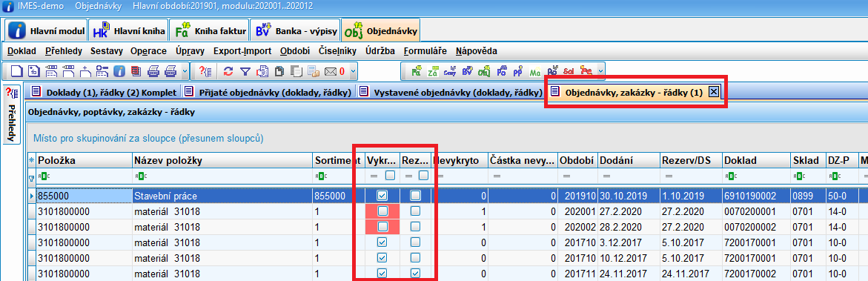Select cell 7200170002 in Doklad column
The width and height of the screenshot is (868, 281).
(756, 274)
